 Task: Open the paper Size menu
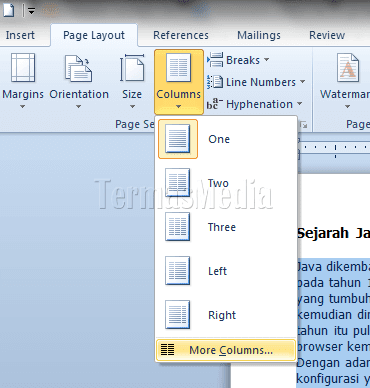tap(132, 81)
